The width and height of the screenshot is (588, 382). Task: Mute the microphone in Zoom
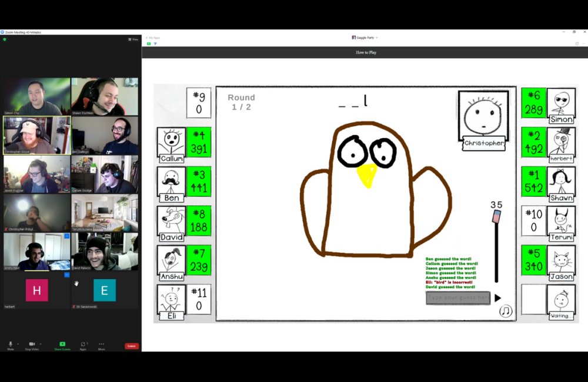[x=10, y=344]
